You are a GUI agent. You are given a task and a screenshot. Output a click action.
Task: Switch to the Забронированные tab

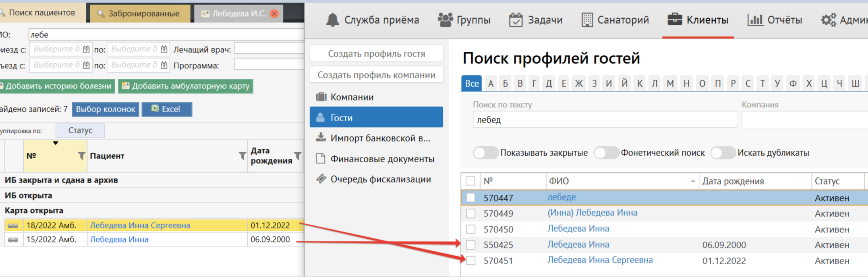coord(139,14)
